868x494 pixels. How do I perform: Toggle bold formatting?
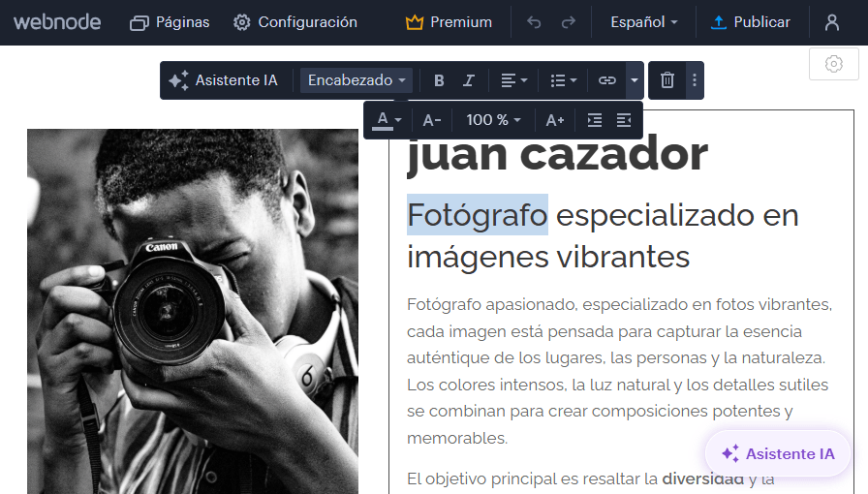(x=439, y=80)
